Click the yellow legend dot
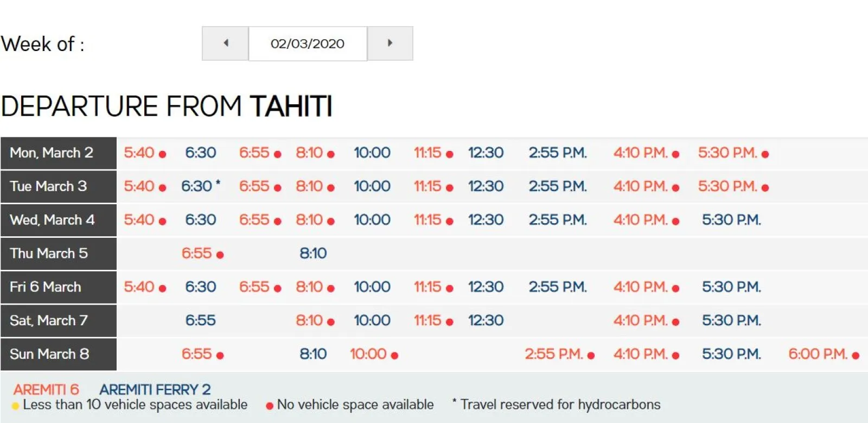868x423 pixels. point(15,406)
